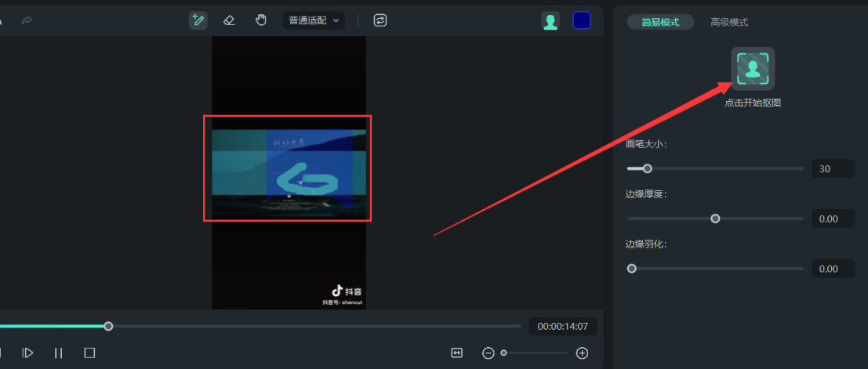The height and width of the screenshot is (369, 868).
Task: Adjust the 画笔大小 slider handle
Action: 647,168
